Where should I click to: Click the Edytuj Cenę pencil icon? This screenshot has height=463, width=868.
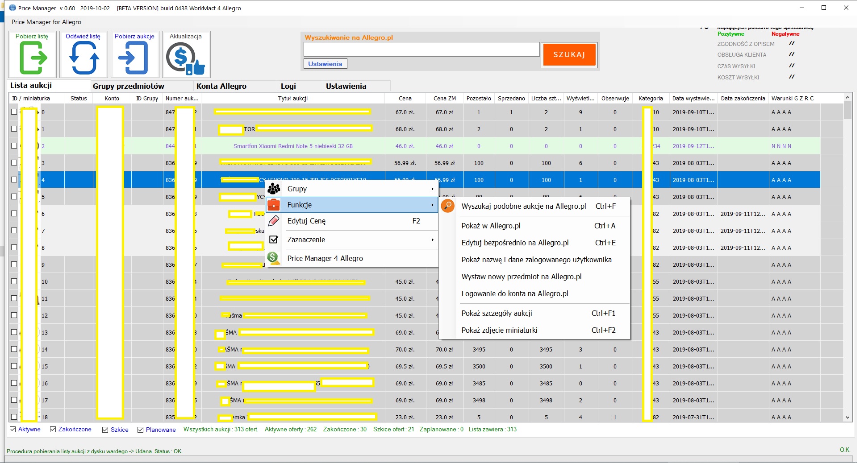[x=274, y=221]
